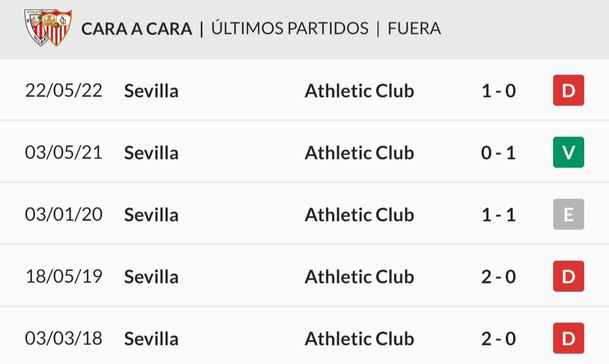Select Athletic Club in the 18/05/19 match
The height and width of the screenshot is (364, 609).
point(359,277)
